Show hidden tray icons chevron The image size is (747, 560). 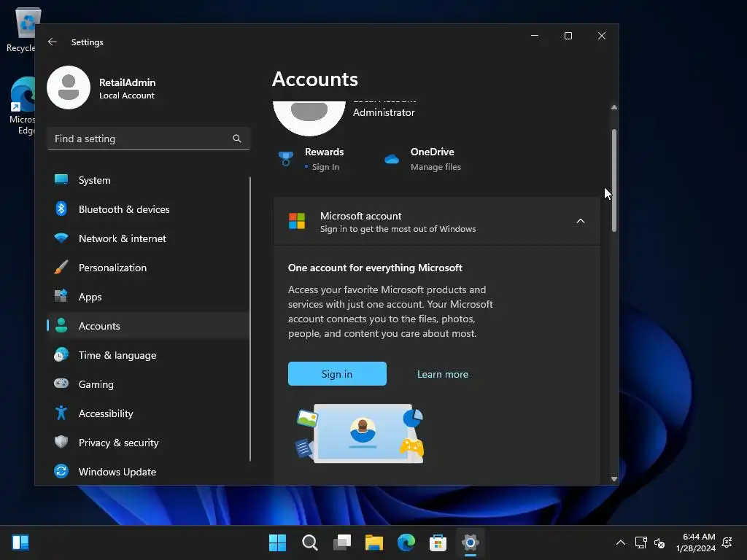point(621,542)
